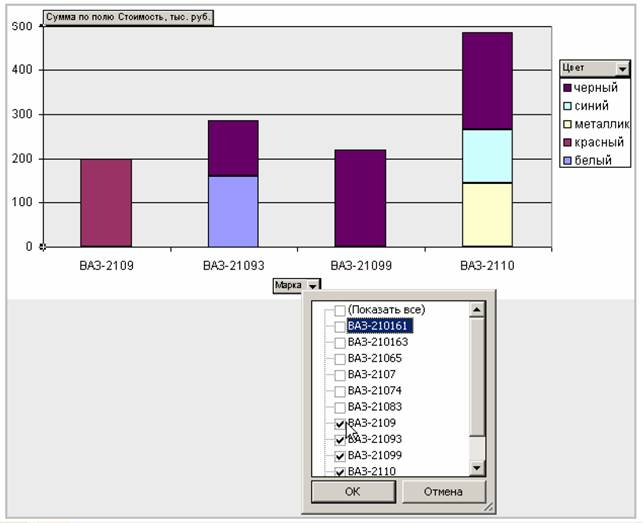Uncheck the ВАЗ-2109 checkbox
The width and height of the screenshot is (643, 523).
340,424
